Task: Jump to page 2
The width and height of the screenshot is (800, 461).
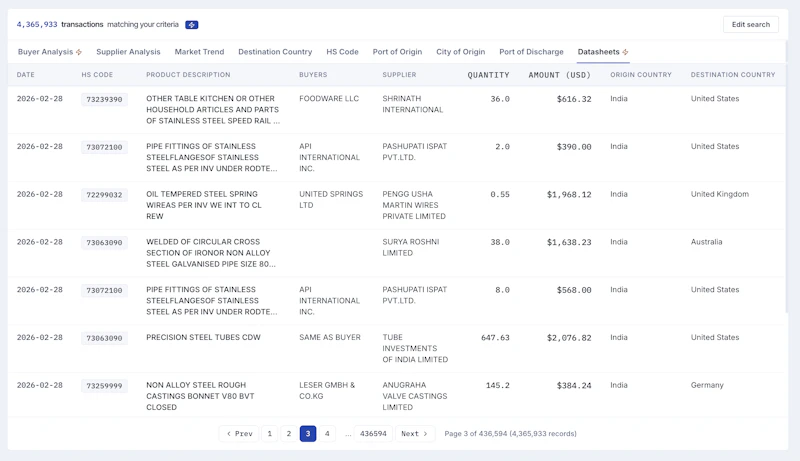Action: tap(289, 433)
